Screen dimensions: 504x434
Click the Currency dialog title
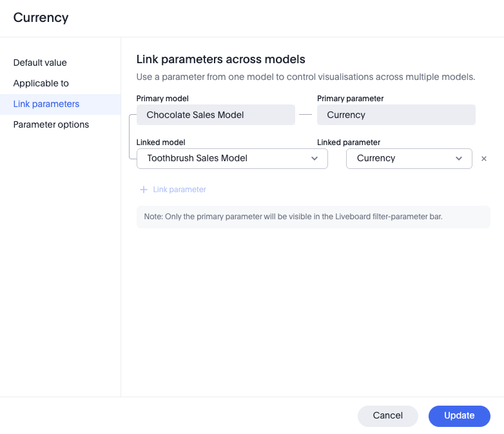pos(41,18)
